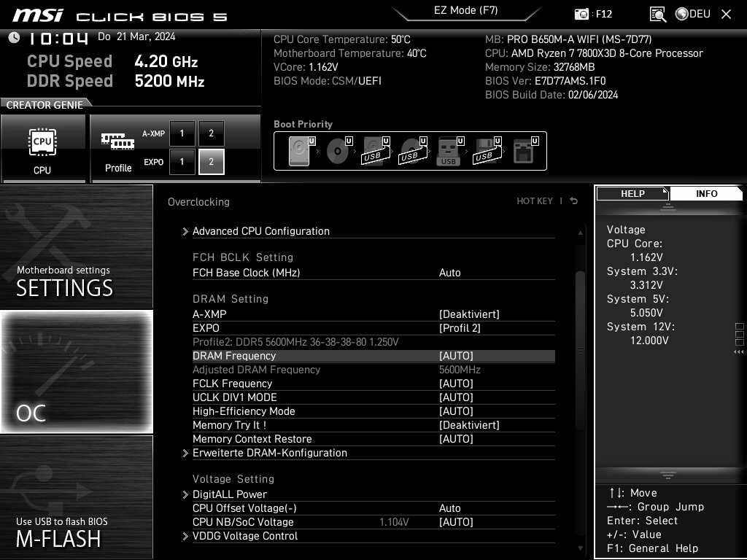This screenshot has height=560, width=747.
Task: Click the Profile2: DDR5 5600MHz info line
Action: tap(295, 342)
